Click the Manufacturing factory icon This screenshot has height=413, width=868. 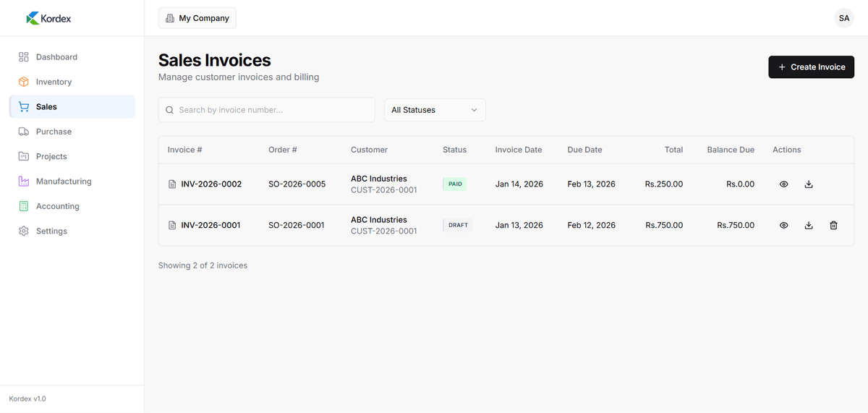click(x=24, y=182)
